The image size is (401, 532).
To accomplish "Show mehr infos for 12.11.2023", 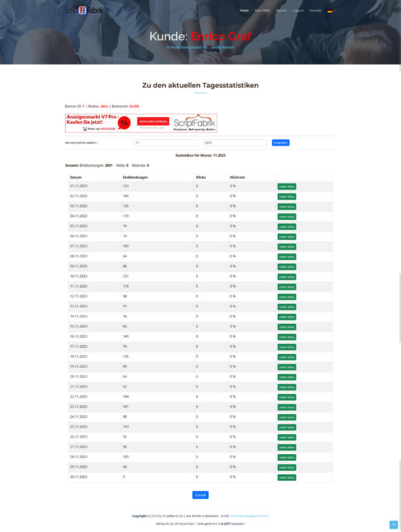I will point(287,297).
